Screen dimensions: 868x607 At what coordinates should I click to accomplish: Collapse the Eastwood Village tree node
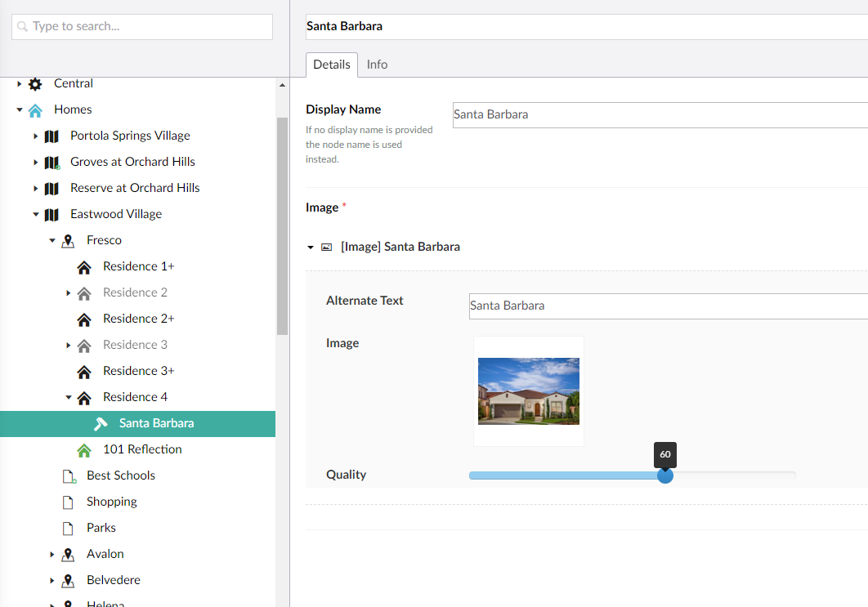[36, 215]
